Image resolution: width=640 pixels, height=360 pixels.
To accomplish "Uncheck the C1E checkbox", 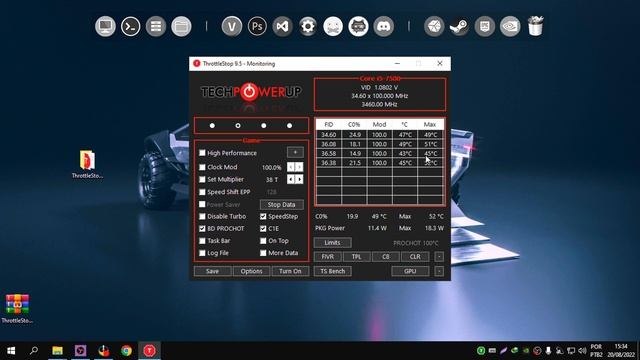I will [x=263, y=229].
